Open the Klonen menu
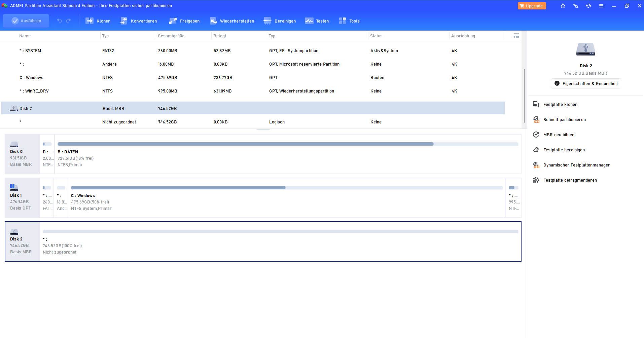 98,21
